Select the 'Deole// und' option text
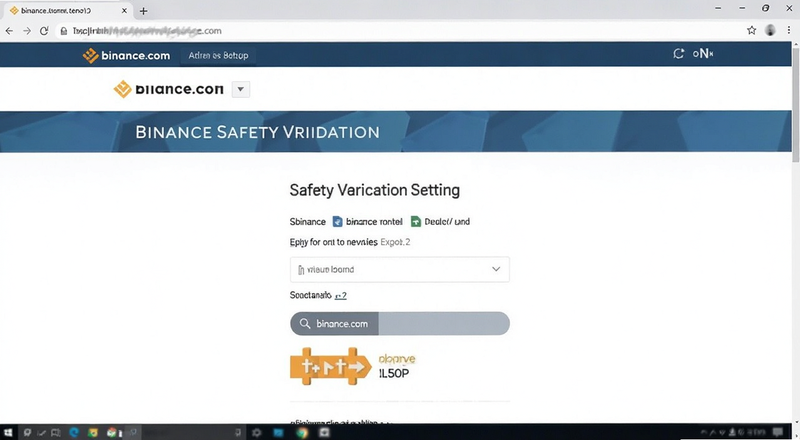Image resolution: width=800 pixels, height=440 pixels. 447,222
